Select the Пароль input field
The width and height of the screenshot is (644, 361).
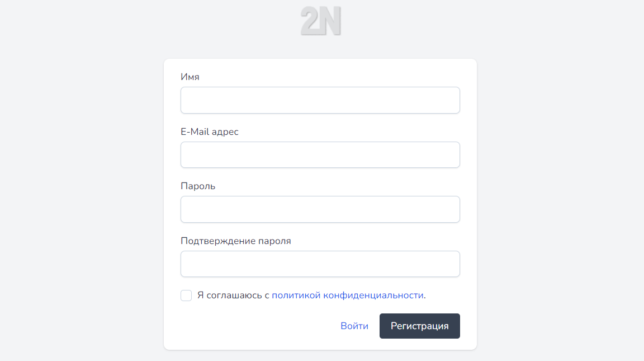320,209
